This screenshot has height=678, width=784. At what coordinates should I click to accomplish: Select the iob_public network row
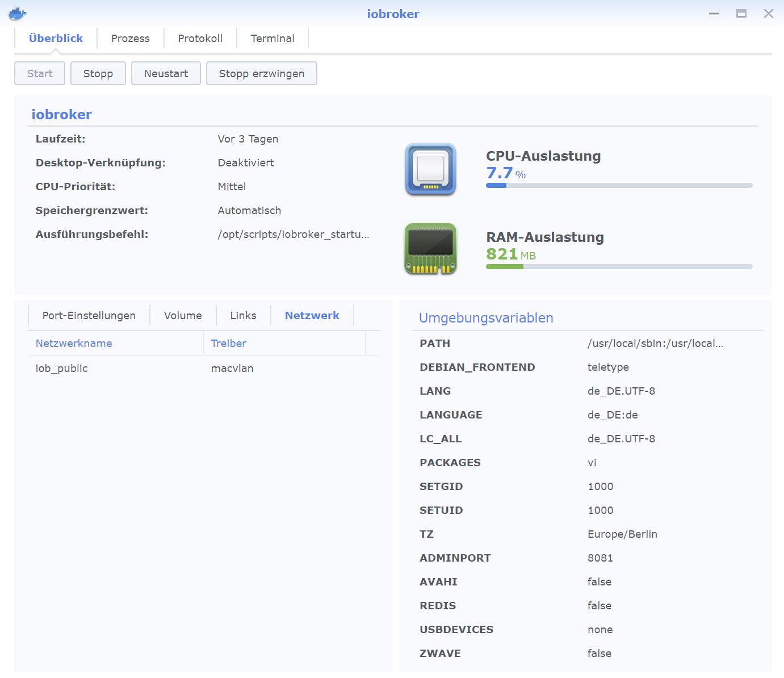tap(204, 368)
